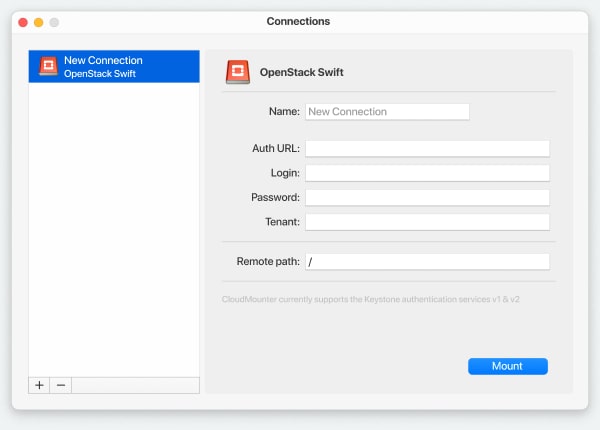The height and width of the screenshot is (430, 600).
Task: Minimize the window with the yellow button
Action: point(39,22)
